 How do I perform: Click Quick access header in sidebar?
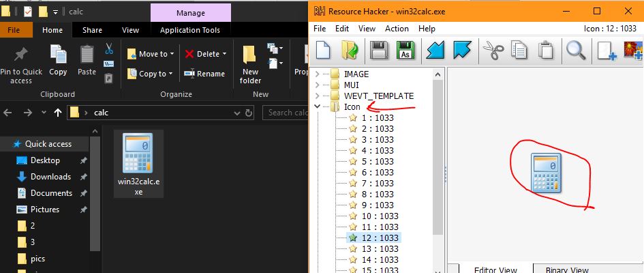click(x=48, y=144)
